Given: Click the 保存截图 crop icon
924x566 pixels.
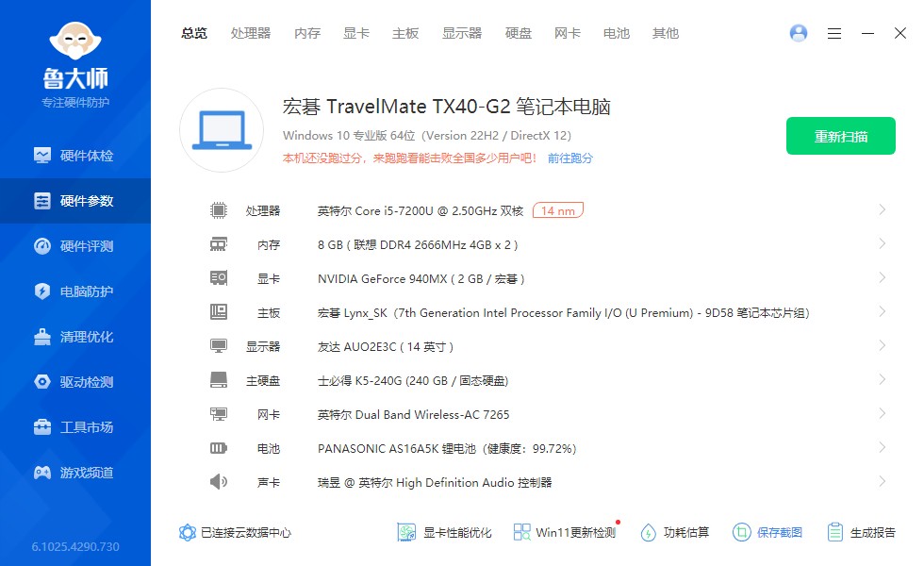Looking at the screenshot, I should [742, 532].
